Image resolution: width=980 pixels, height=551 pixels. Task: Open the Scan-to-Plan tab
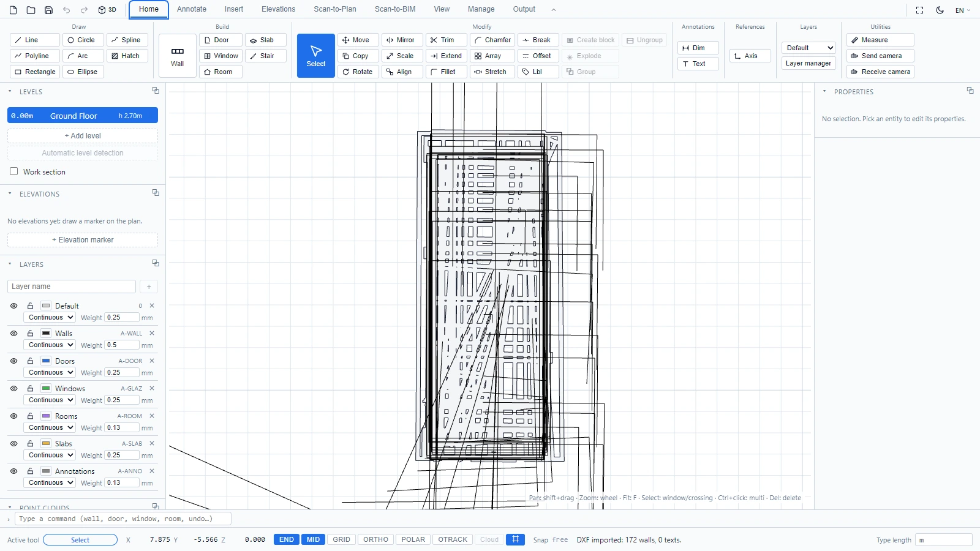coord(335,9)
